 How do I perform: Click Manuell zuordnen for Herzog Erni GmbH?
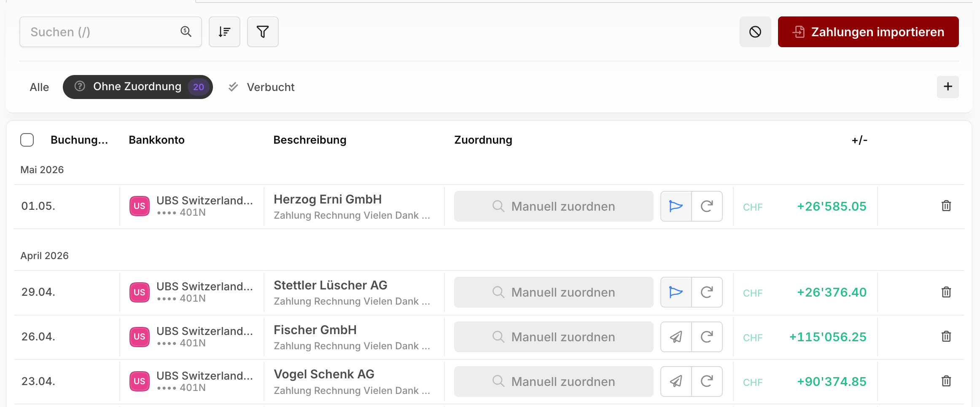click(554, 206)
